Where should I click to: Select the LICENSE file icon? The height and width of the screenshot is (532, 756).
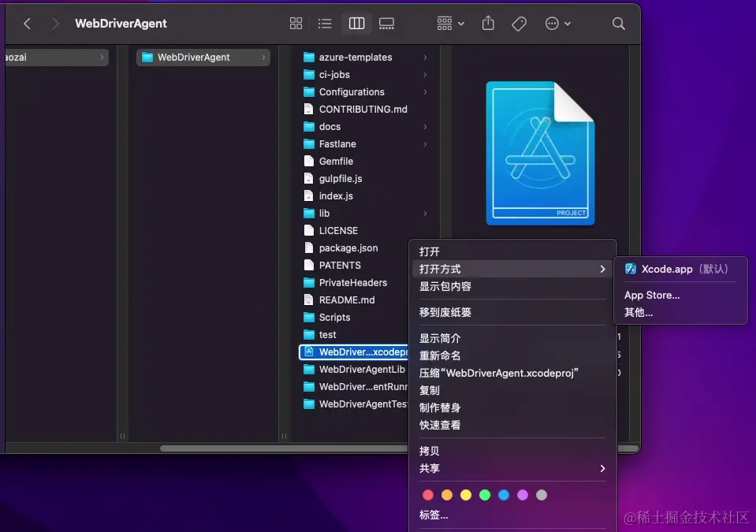coord(308,231)
